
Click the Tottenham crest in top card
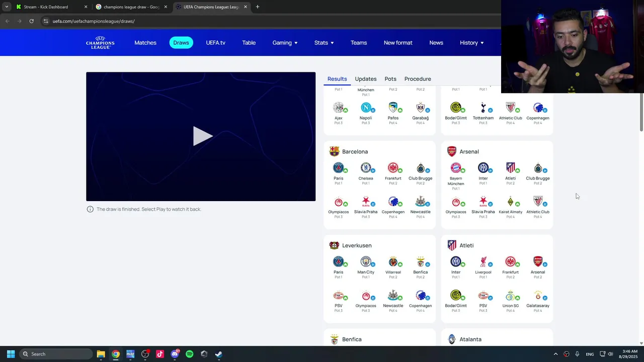pos(483,108)
